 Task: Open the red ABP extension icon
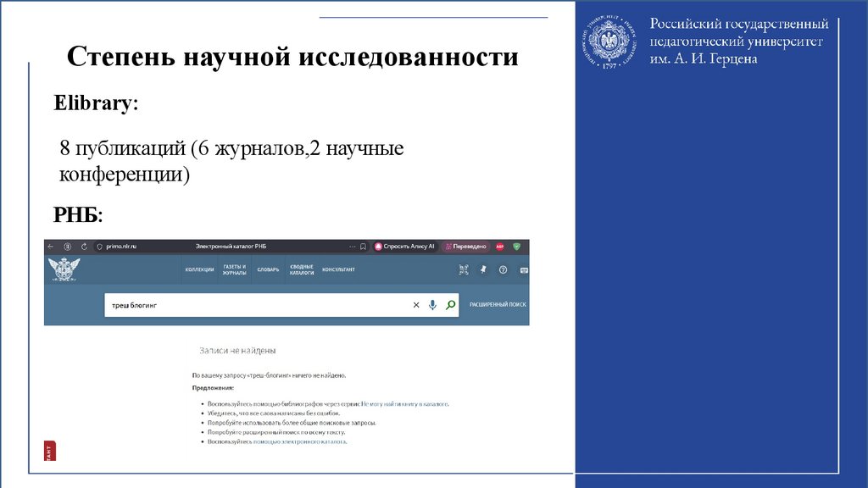(x=500, y=247)
